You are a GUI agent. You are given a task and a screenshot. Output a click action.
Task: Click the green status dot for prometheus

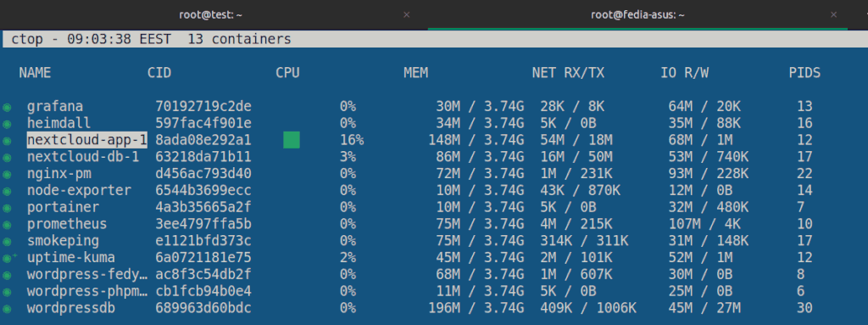click(7, 225)
